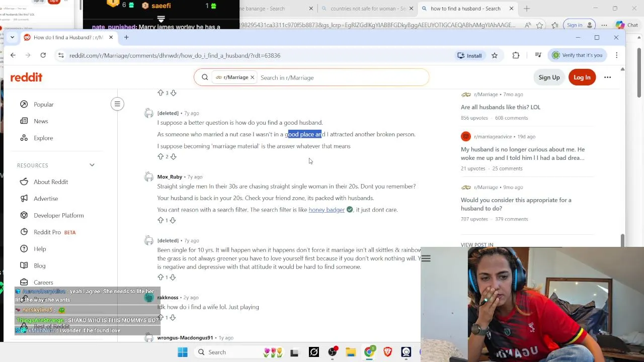
Task: Open Task View from the taskbar
Action: pyautogui.click(x=294, y=352)
